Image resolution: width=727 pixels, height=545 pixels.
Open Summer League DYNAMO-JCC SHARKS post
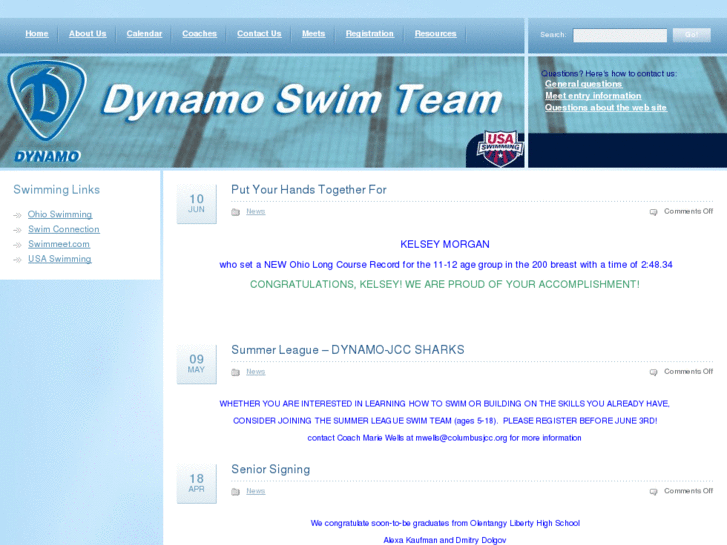(348, 350)
